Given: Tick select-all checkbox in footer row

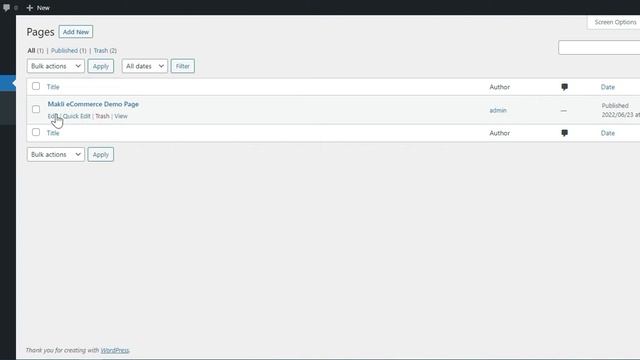Looking at the screenshot, I should point(36,132).
